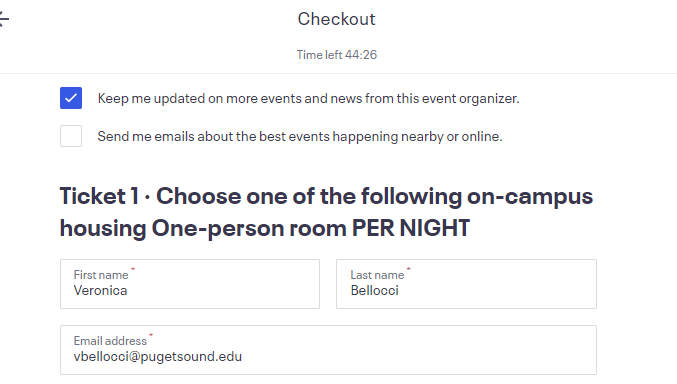Click the 'Keep me updated' label text
The image size is (677, 384).
308,98
